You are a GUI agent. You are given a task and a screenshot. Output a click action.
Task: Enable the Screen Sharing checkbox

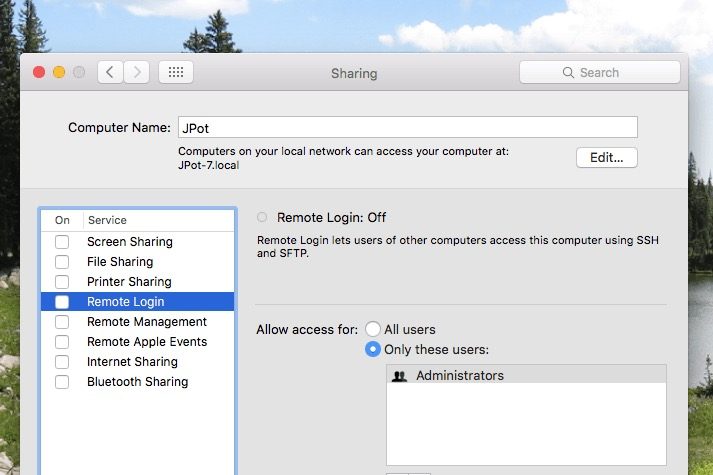coord(62,242)
